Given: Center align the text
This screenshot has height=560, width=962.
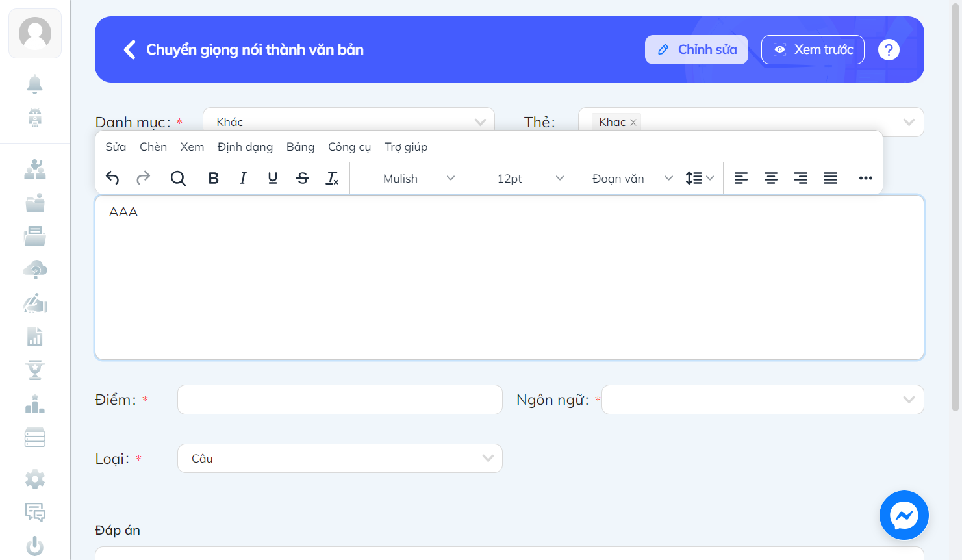Looking at the screenshot, I should pos(771,178).
